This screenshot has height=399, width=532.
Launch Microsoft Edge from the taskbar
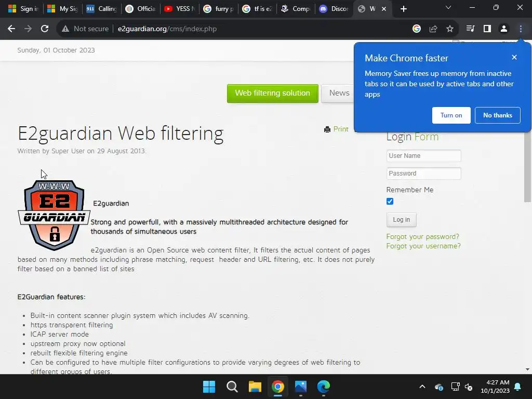tap(323, 387)
